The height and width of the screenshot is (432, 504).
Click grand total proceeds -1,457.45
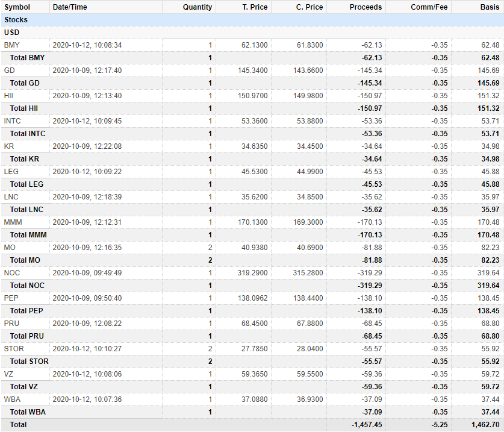point(367,425)
